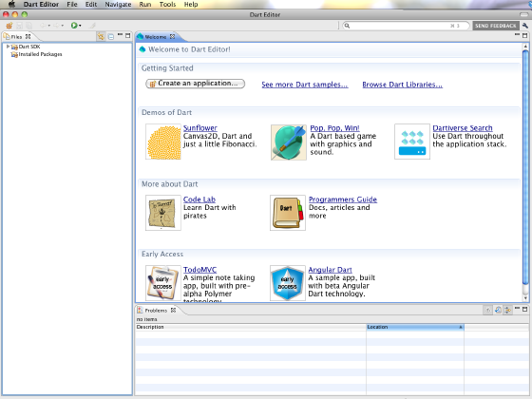
Task: Open the File menu
Action: [72, 5]
